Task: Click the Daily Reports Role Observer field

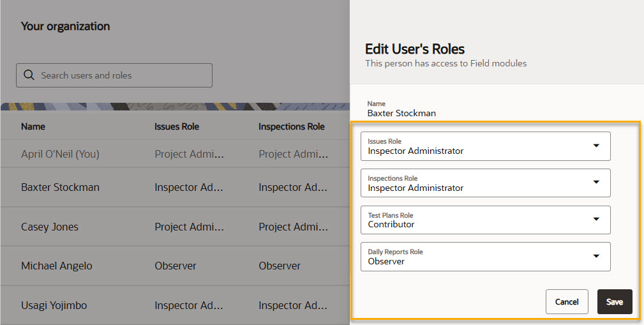Action: tap(472, 257)
